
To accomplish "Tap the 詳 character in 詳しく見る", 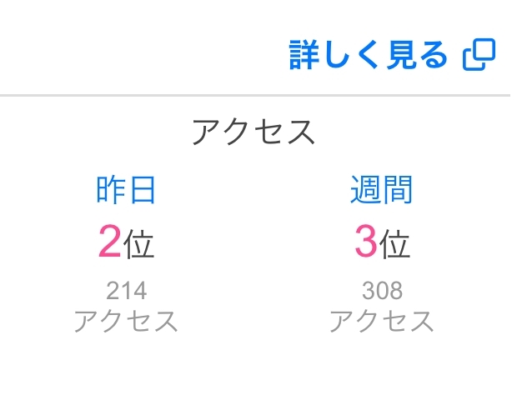I will [x=304, y=55].
